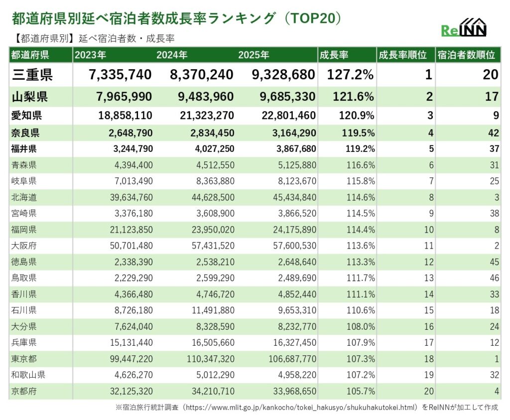Click 京都府 row label

(23, 391)
